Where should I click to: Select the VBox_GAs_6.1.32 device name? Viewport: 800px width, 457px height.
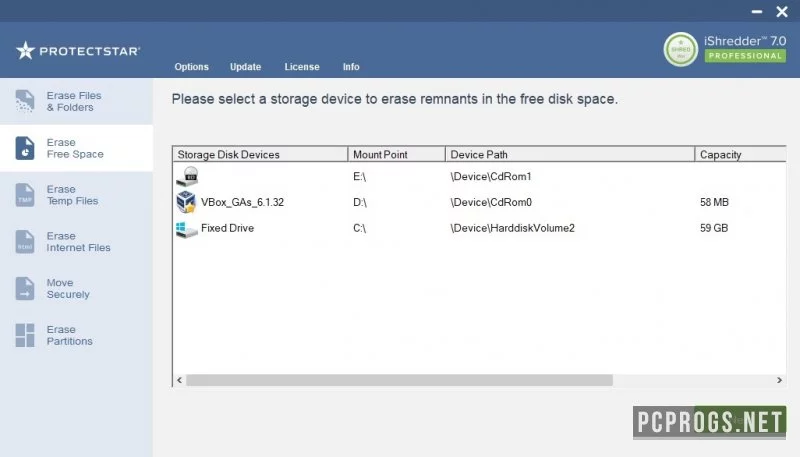tap(242, 202)
